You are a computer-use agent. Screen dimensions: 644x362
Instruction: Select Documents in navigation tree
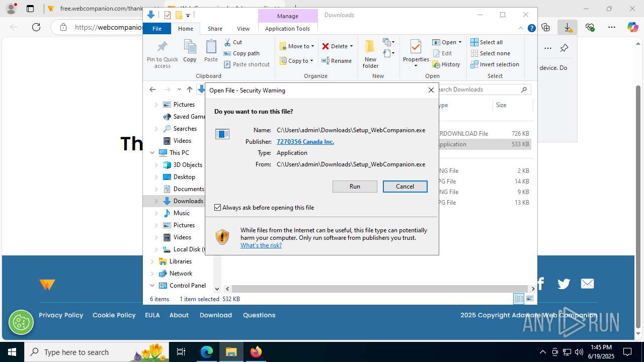coord(189,189)
